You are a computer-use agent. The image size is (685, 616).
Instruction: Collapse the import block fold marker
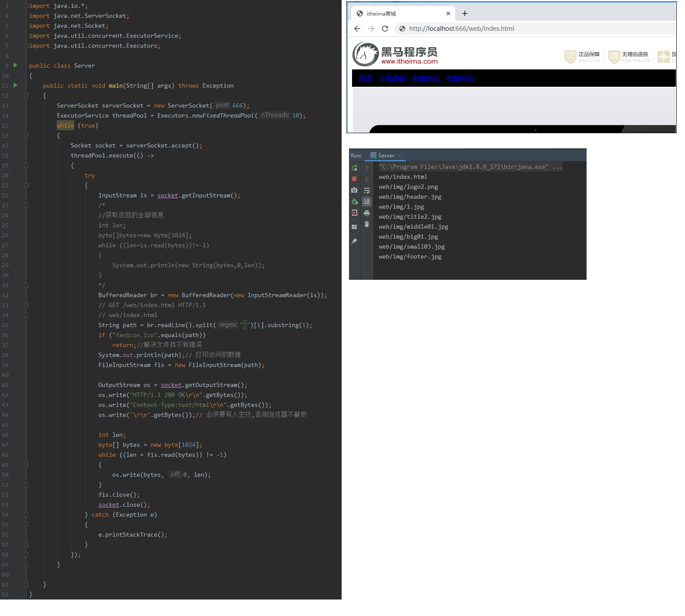point(26,6)
